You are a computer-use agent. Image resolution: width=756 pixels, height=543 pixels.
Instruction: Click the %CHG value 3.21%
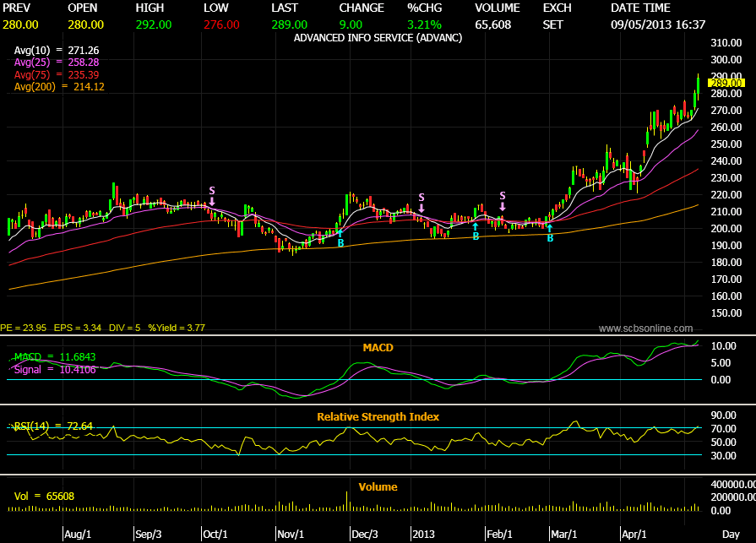point(424,24)
